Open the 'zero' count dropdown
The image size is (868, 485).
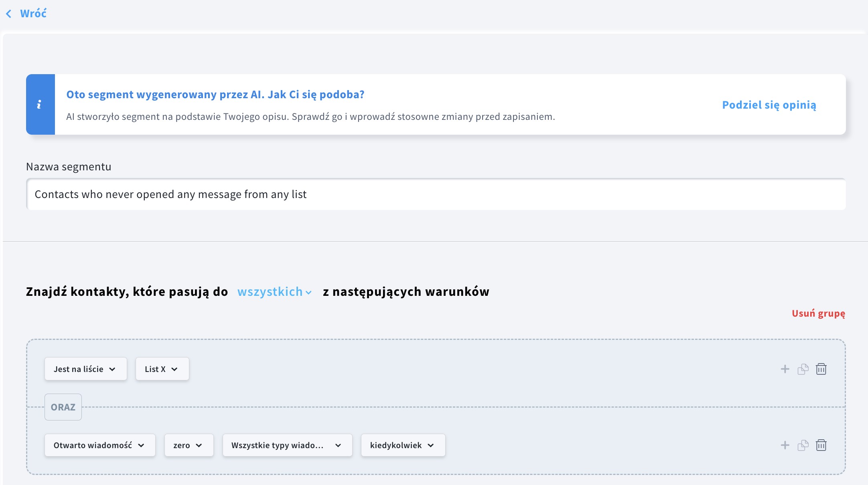point(189,445)
